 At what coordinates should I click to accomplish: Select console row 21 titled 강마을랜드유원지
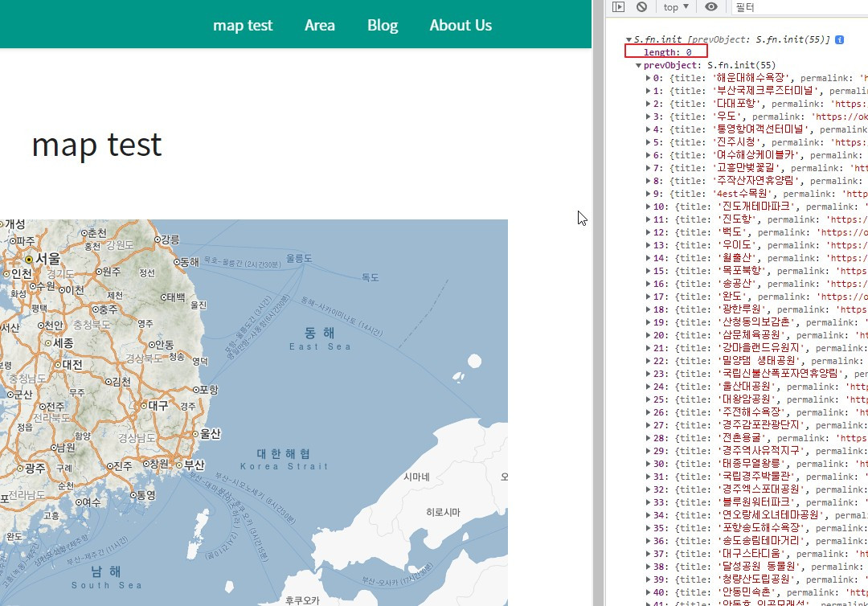[x=756, y=348]
